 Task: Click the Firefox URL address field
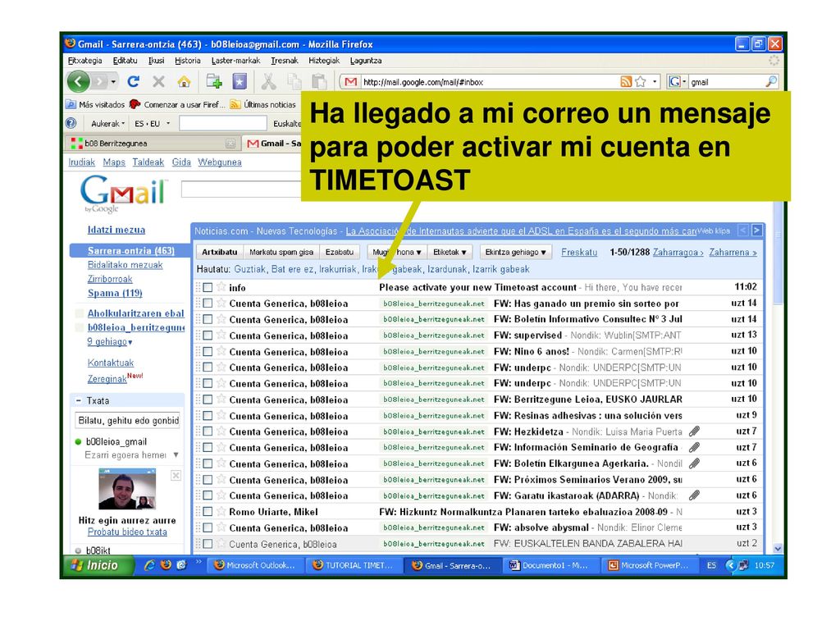pyautogui.click(x=489, y=82)
